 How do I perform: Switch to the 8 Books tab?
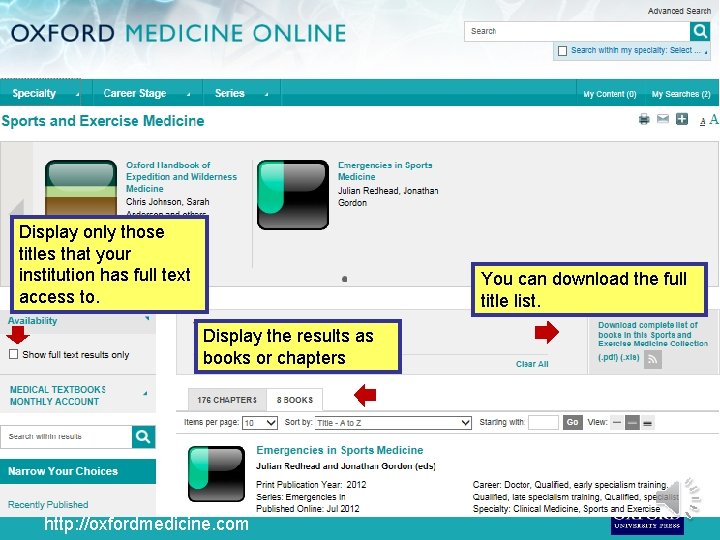click(295, 400)
